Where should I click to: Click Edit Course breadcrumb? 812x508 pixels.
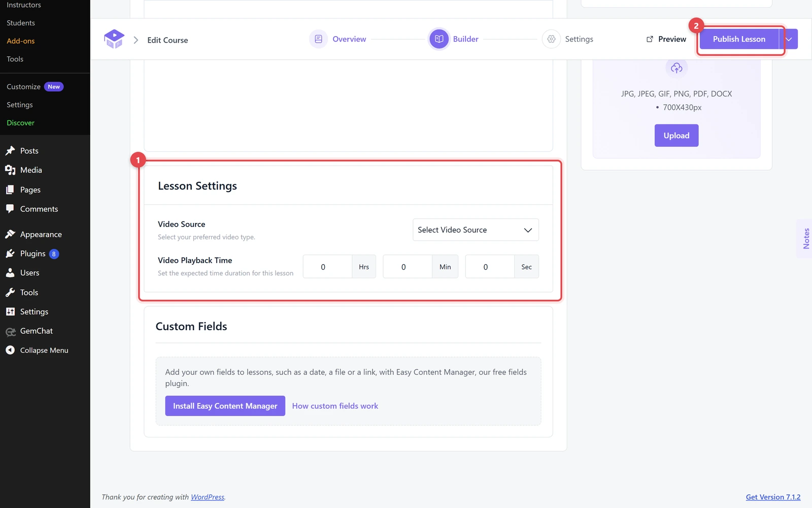click(167, 40)
